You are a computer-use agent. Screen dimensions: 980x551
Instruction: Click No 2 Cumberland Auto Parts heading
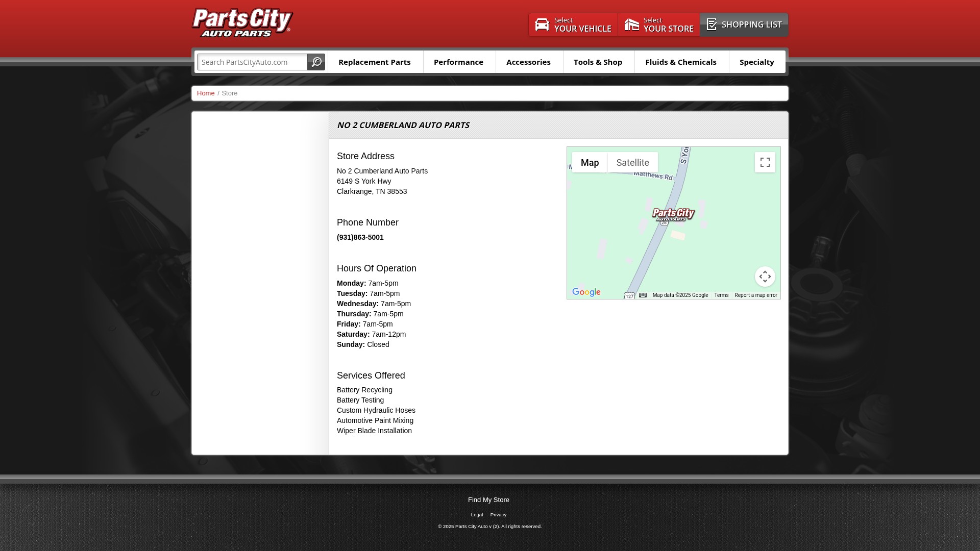[403, 125]
